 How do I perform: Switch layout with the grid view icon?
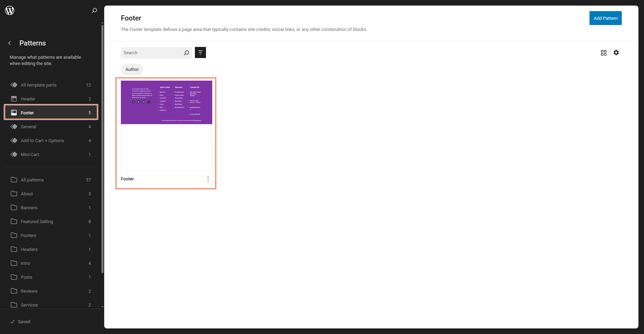[604, 52]
